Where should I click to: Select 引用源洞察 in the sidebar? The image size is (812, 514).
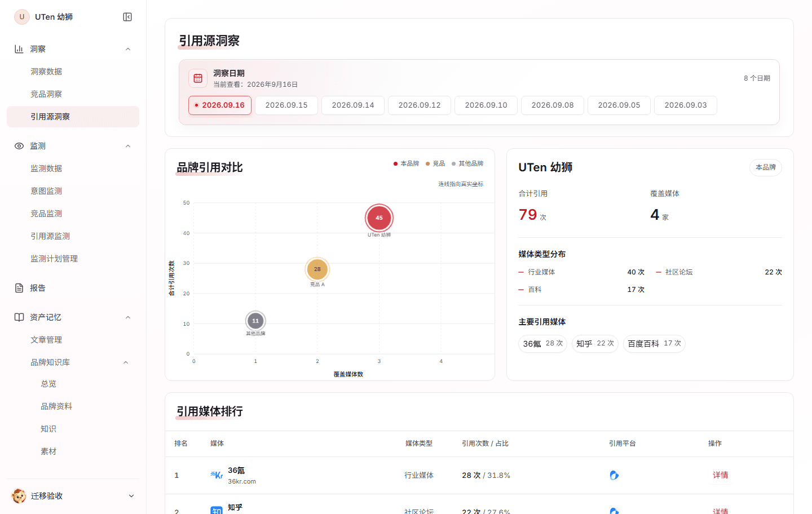point(73,117)
